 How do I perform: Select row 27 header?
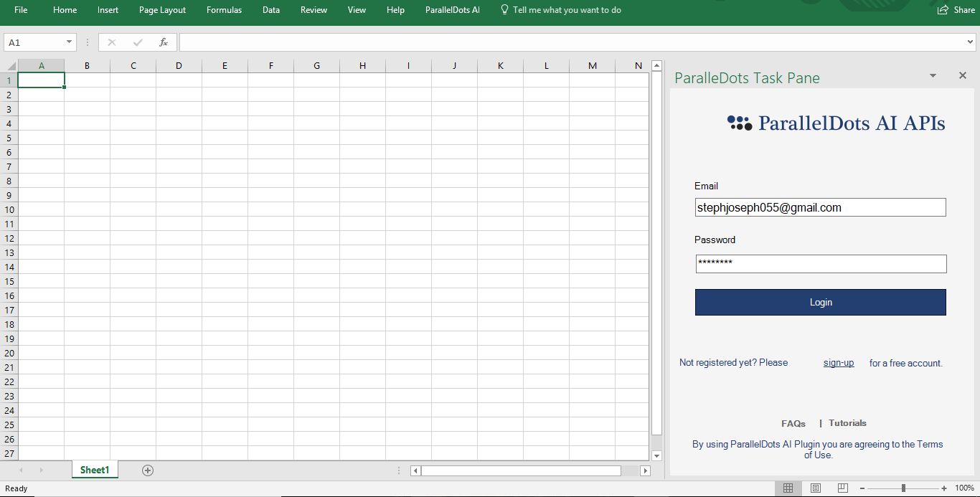tap(9, 453)
